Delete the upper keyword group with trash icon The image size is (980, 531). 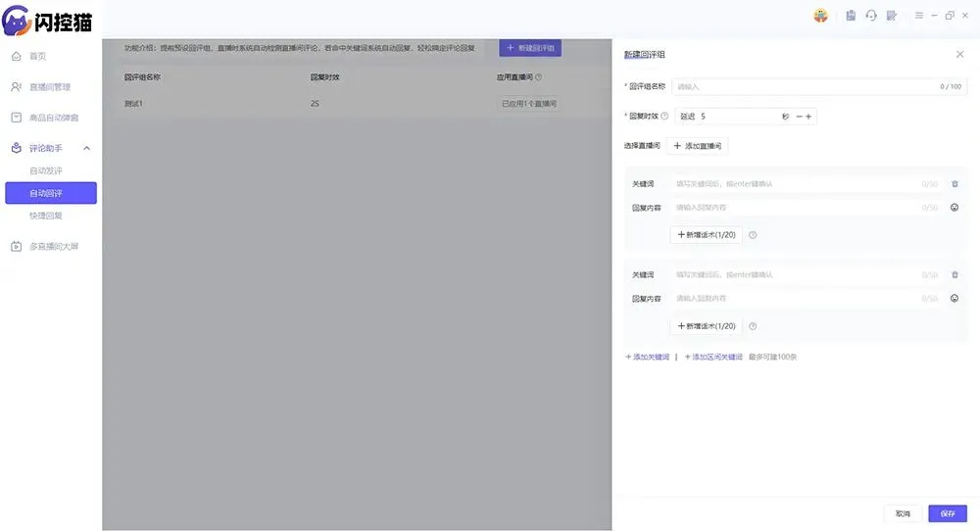(x=955, y=183)
